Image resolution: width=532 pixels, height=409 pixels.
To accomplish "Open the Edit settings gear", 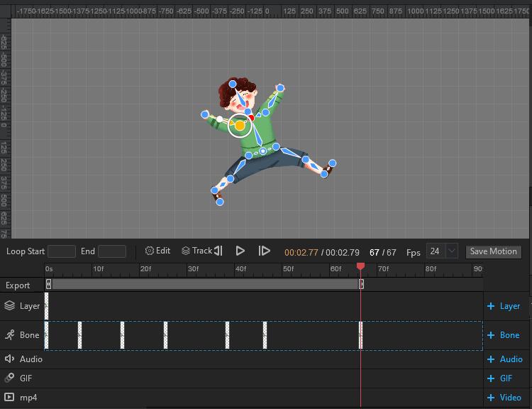I will [x=150, y=251].
